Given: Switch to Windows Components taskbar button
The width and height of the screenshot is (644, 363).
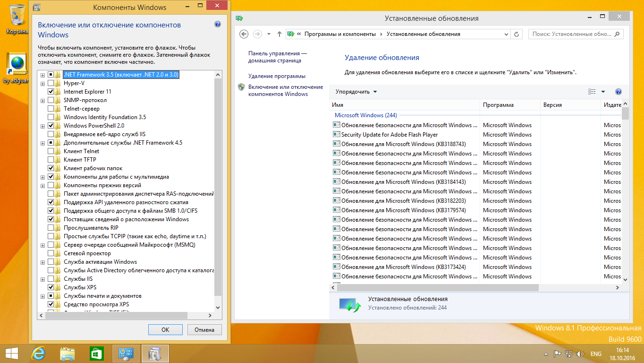Looking at the screenshot, I should (x=155, y=354).
